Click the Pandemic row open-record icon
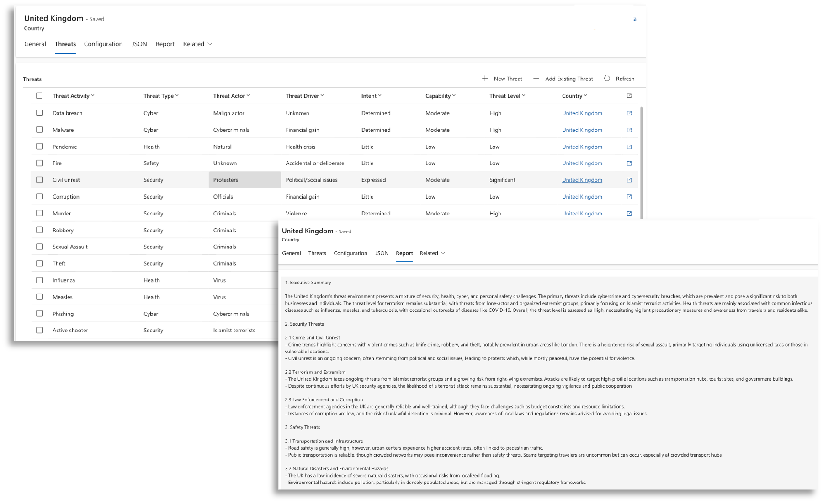 click(629, 147)
